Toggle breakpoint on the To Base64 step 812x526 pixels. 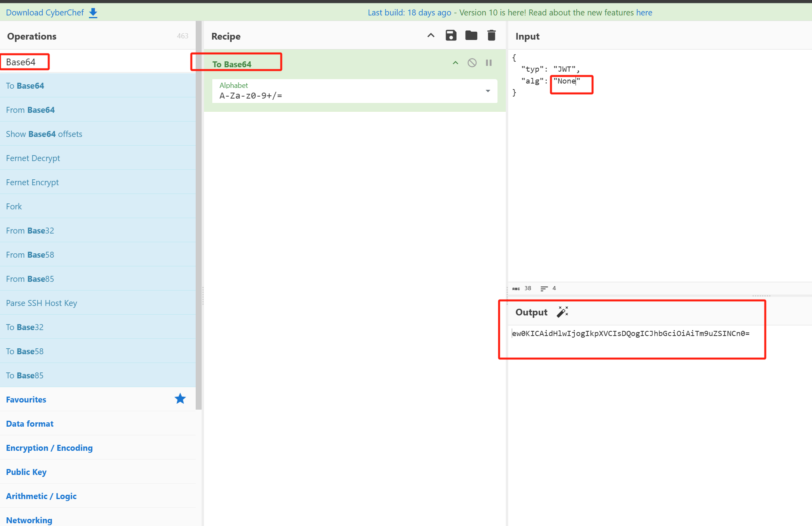pos(489,63)
